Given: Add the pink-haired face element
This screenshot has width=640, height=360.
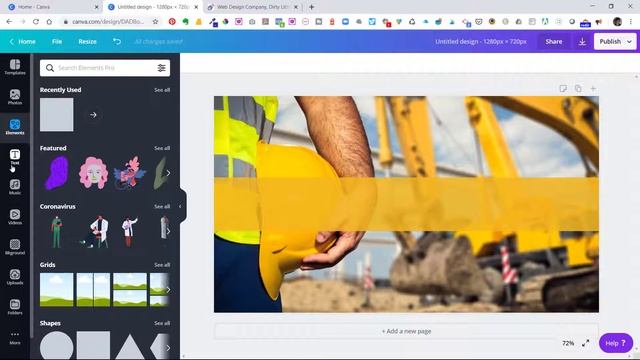Looking at the screenshot, I should [93, 173].
